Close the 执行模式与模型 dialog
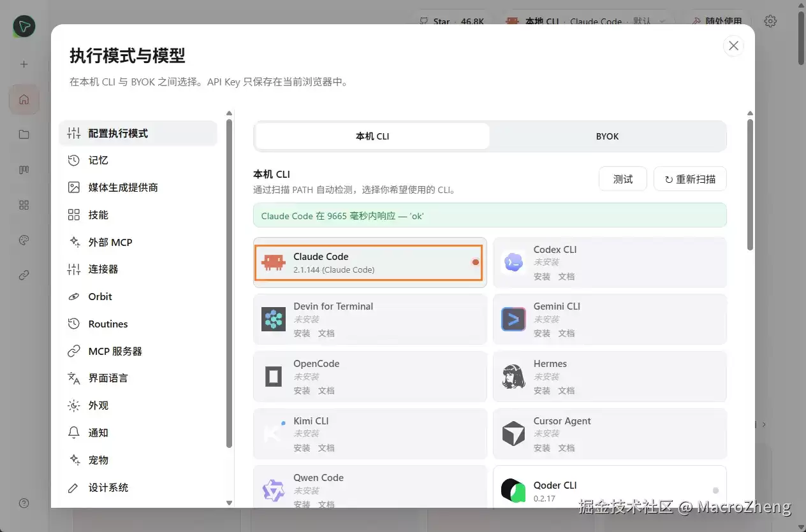The width and height of the screenshot is (806, 532). click(x=733, y=46)
